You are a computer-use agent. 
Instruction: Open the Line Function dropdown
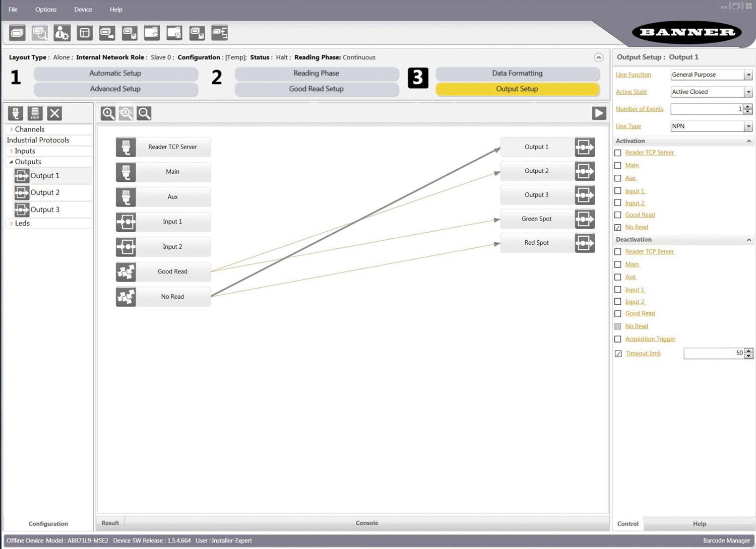749,75
